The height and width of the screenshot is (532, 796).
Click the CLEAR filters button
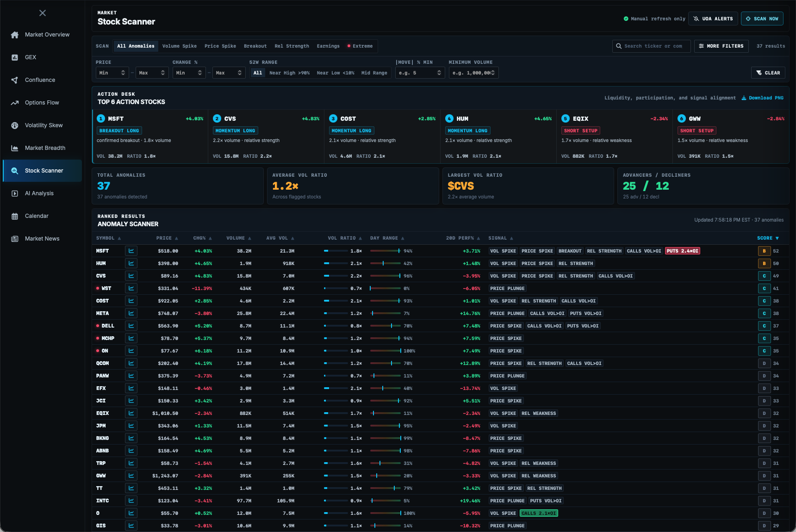pyautogui.click(x=768, y=73)
